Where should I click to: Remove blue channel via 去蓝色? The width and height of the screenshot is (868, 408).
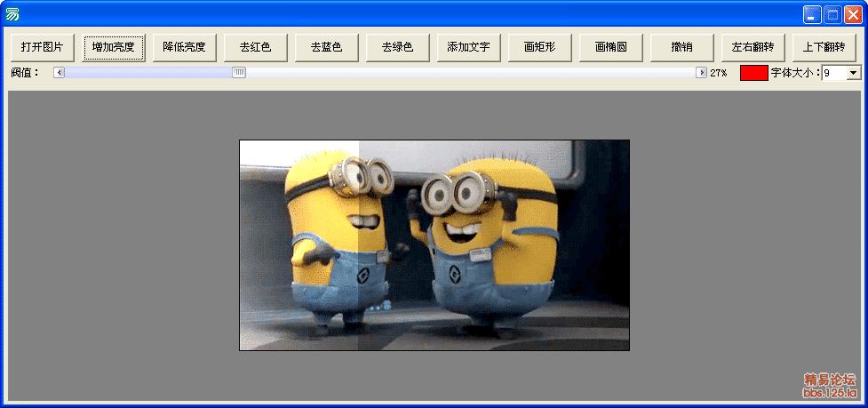click(327, 47)
